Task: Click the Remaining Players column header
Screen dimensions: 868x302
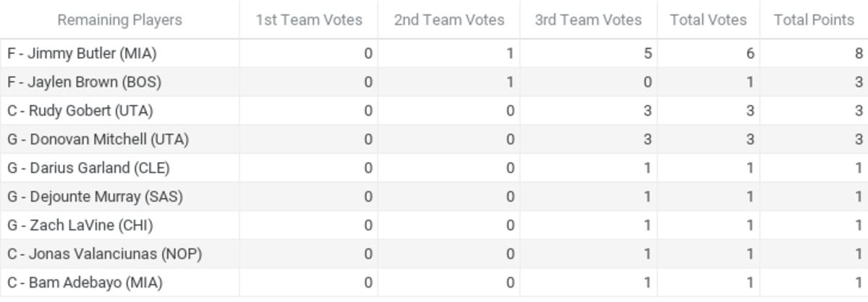Action: pos(119,20)
